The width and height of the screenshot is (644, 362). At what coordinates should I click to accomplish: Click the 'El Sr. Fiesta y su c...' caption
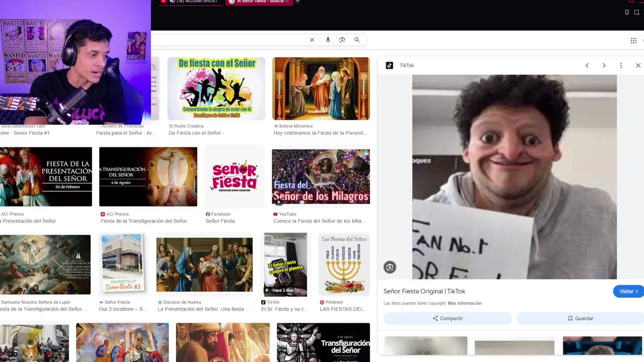[x=285, y=309]
